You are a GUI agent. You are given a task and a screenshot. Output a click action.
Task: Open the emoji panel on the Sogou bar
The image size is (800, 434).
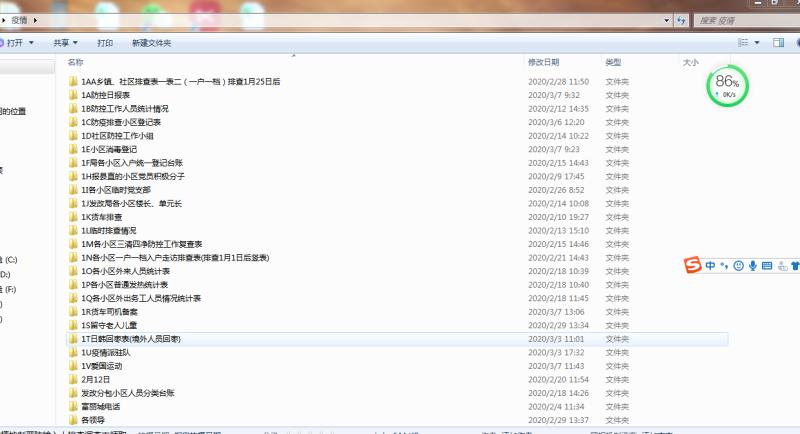pos(738,266)
